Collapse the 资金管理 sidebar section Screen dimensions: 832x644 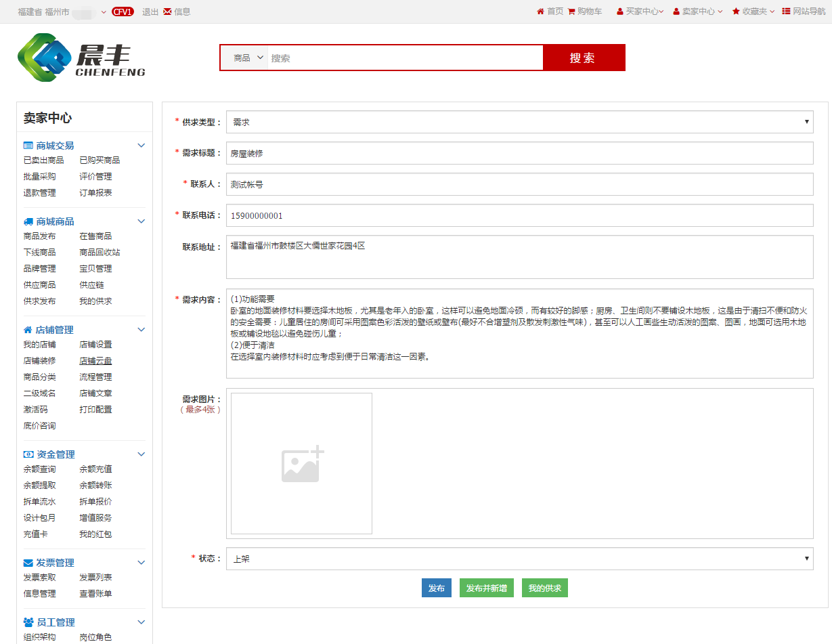click(x=141, y=454)
